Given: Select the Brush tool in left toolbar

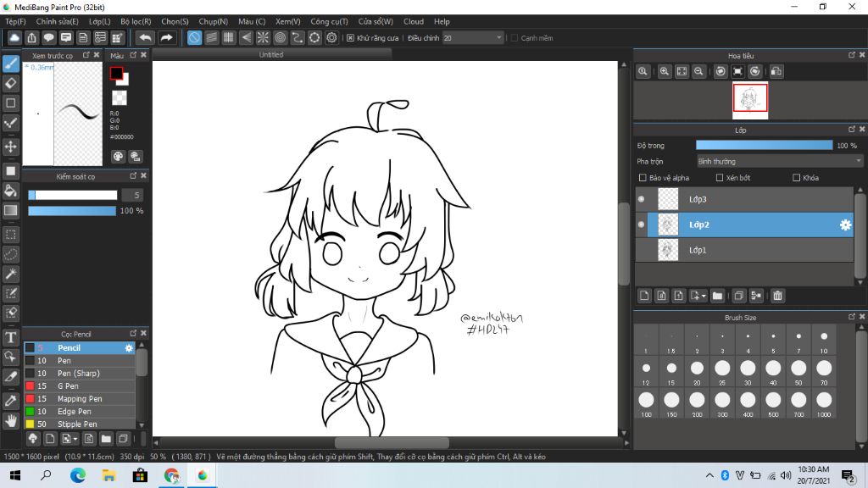Looking at the screenshot, I should tap(11, 64).
